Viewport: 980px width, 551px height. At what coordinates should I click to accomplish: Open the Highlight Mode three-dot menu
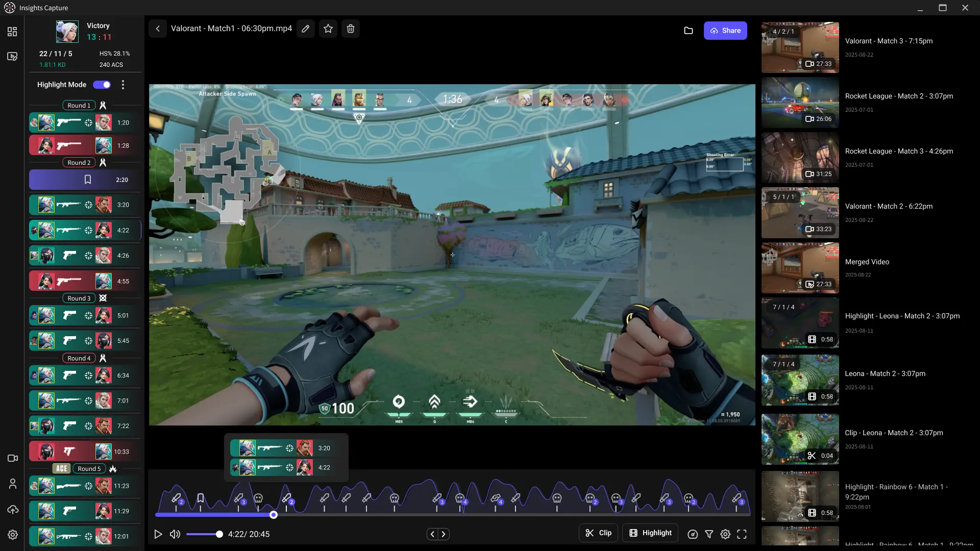coord(123,85)
